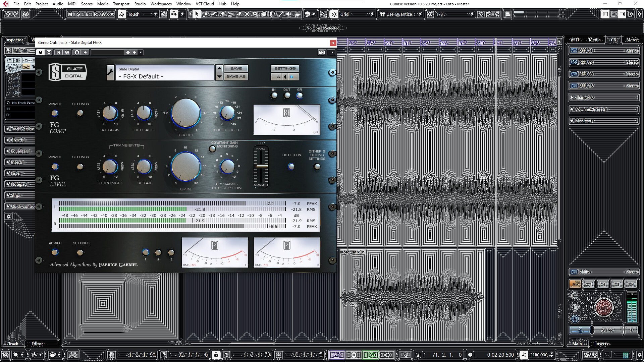This screenshot has width=644, height=362.
Task: Click the Control Room level knob
Action: (604, 308)
